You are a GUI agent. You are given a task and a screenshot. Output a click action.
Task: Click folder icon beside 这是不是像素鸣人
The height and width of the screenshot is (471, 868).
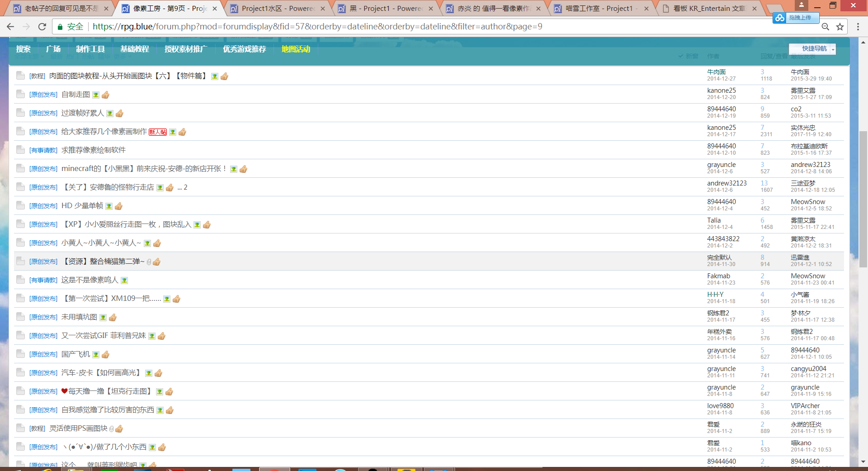(x=20, y=280)
